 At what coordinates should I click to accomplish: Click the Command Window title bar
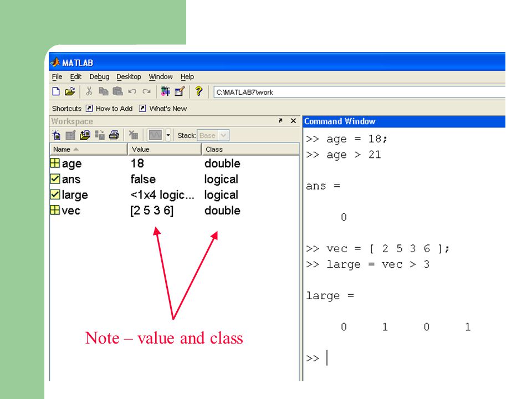404,121
